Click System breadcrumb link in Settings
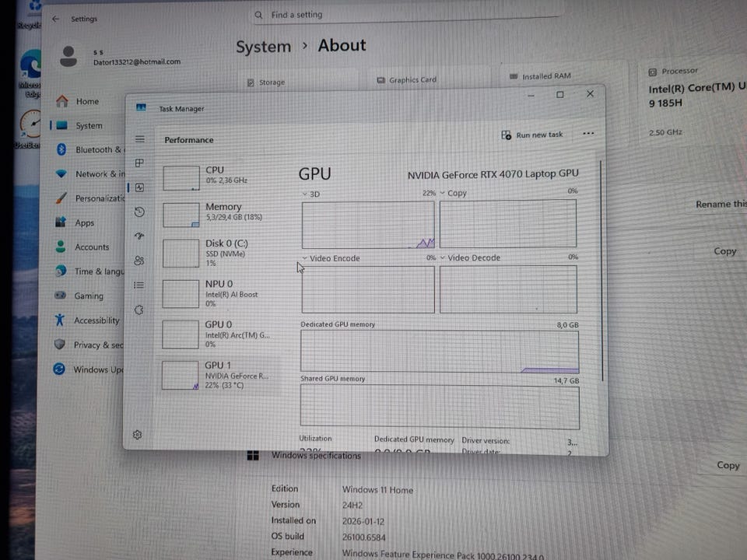This screenshot has height=560, width=747. [x=263, y=47]
